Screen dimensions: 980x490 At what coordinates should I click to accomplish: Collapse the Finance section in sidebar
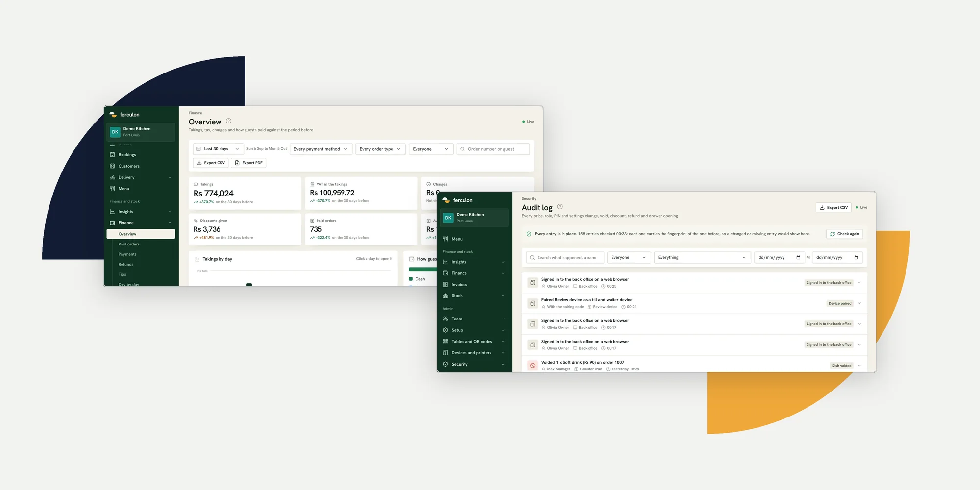(x=170, y=223)
